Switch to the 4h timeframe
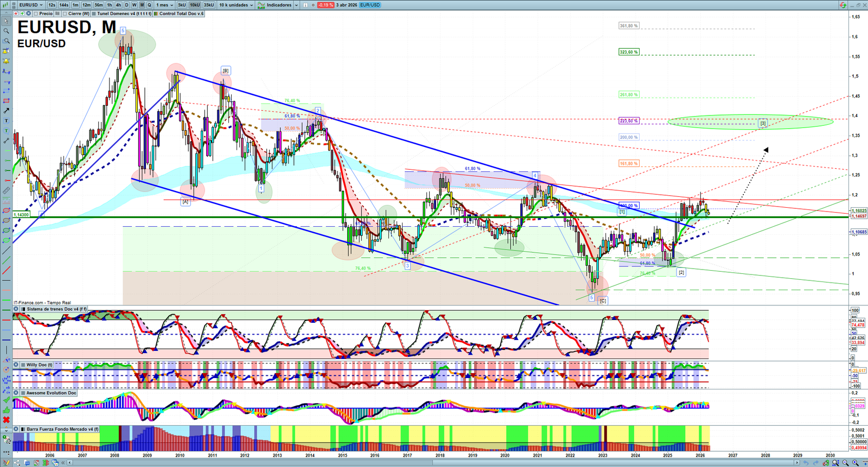Viewport: 868px width, 467px height. (118, 5)
